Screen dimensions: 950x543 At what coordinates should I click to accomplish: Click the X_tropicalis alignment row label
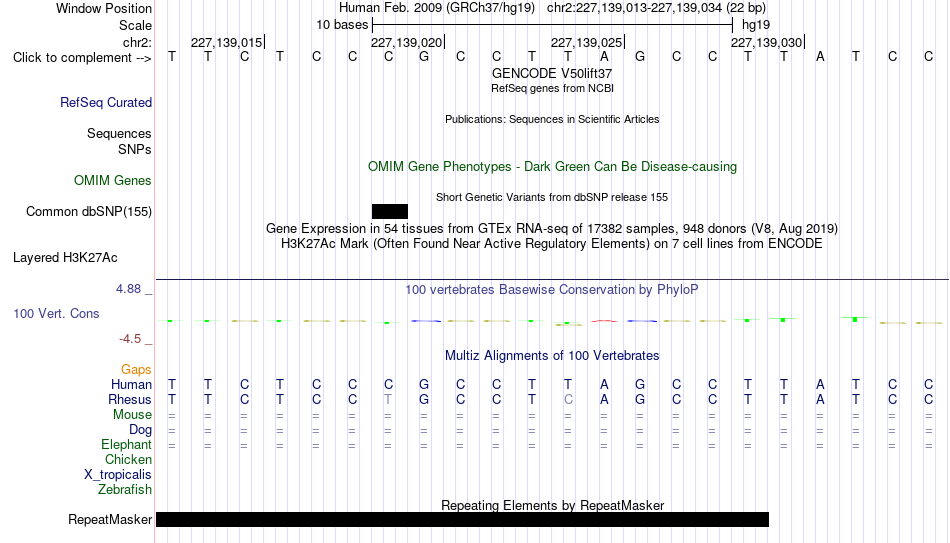tap(118, 475)
